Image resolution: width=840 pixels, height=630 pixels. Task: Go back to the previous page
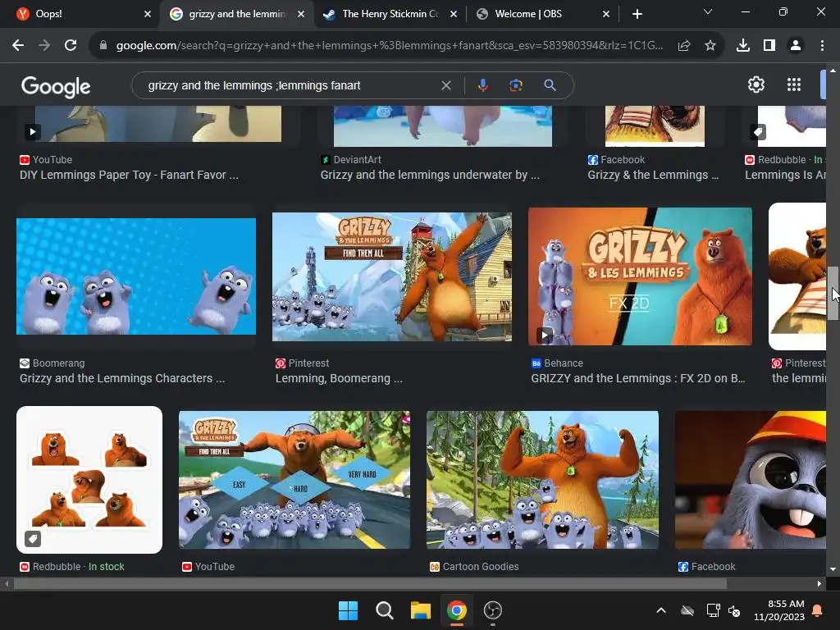click(18, 46)
